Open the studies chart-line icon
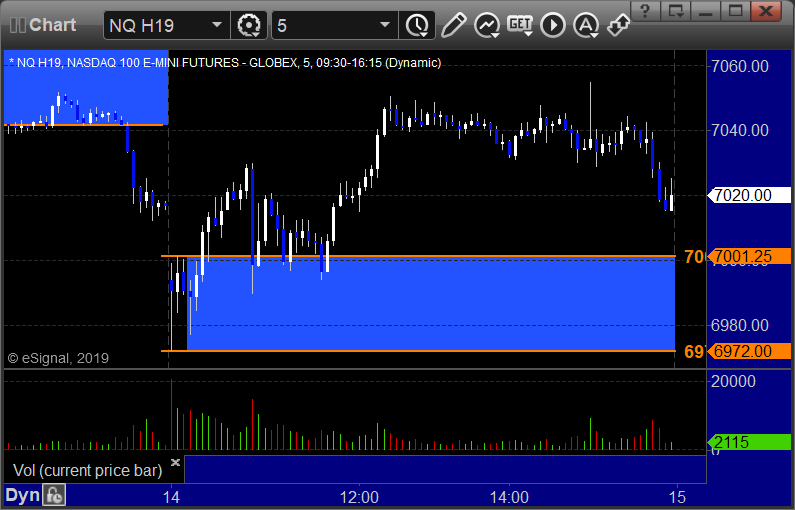The image size is (795, 510). click(x=487, y=25)
